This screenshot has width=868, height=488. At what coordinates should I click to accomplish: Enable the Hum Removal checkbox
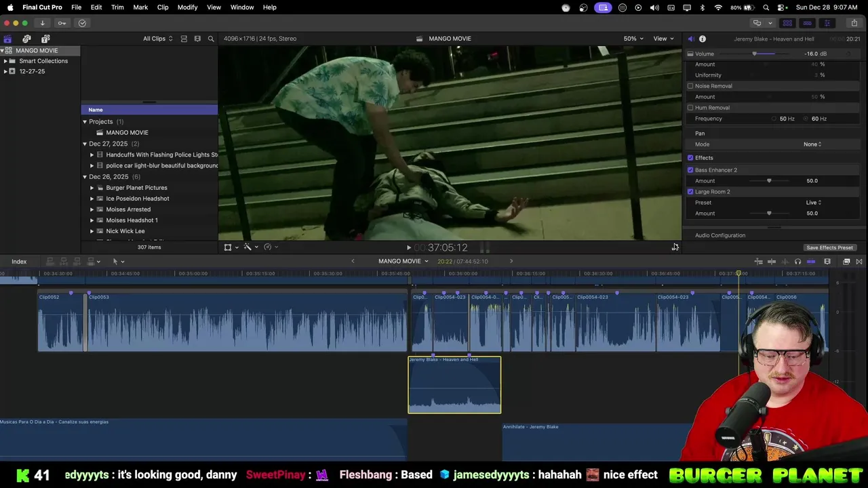(690, 108)
